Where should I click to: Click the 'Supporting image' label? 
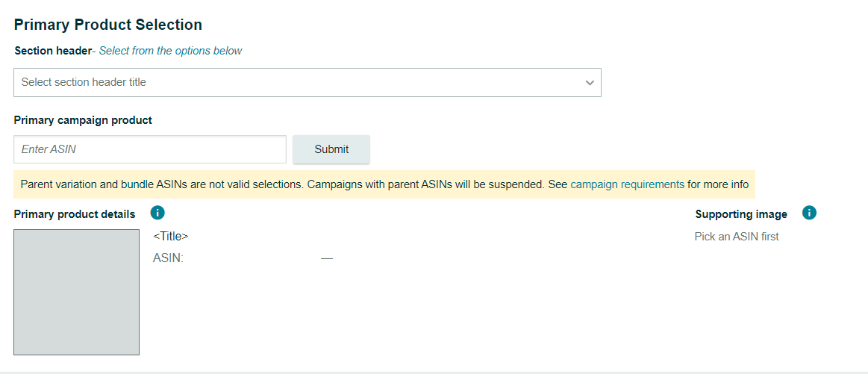(x=741, y=214)
